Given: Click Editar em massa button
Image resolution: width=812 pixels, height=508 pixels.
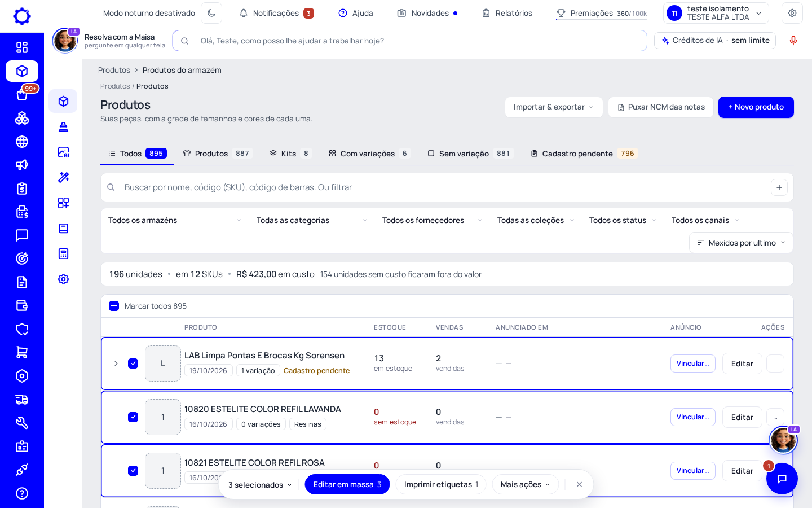Looking at the screenshot, I should coord(347,484).
